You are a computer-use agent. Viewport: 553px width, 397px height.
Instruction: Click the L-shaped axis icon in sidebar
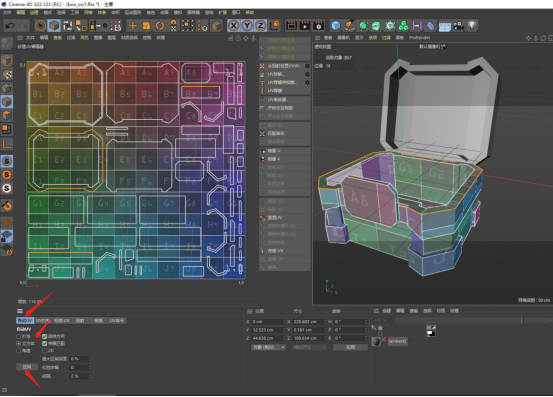[x=7, y=143]
